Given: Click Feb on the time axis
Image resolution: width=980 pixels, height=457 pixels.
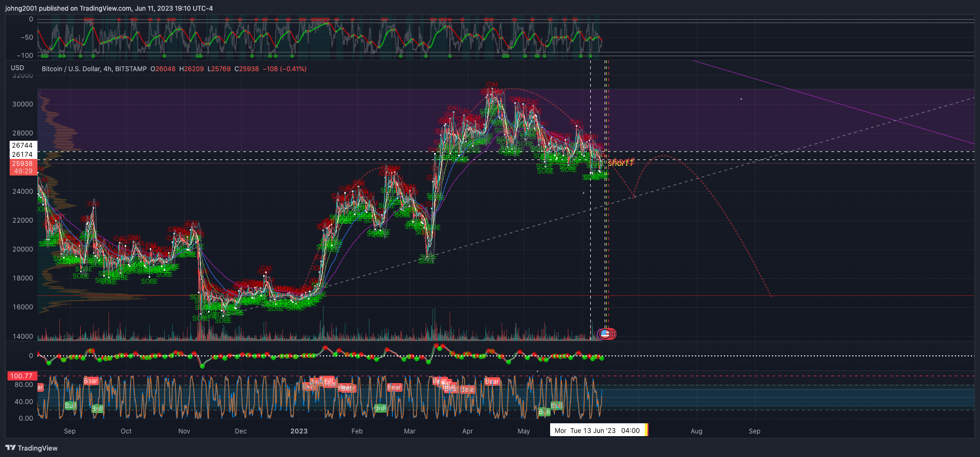Looking at the screenshot, I should 357,431.
